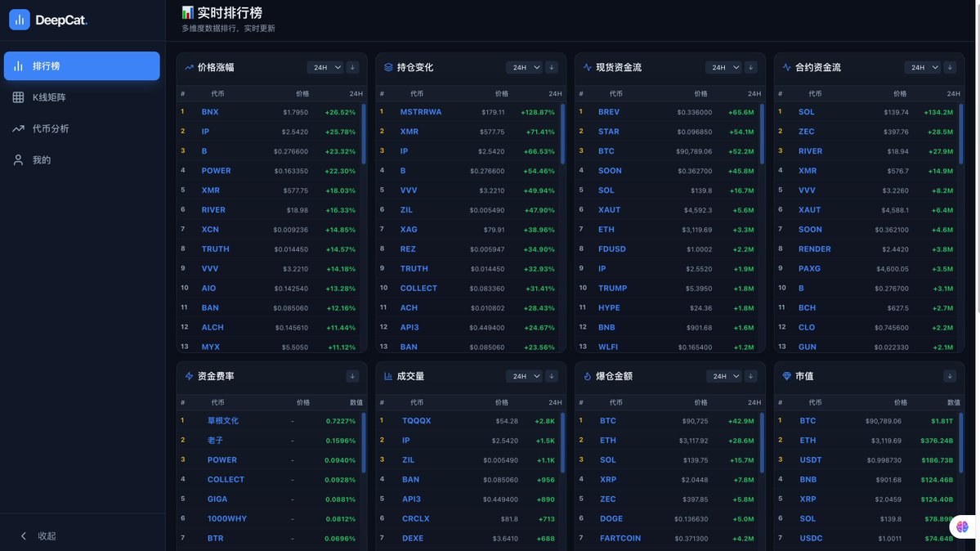Click the 收起 chevron arrow icon
Screen dimensions: 980x551
[23, 535]
